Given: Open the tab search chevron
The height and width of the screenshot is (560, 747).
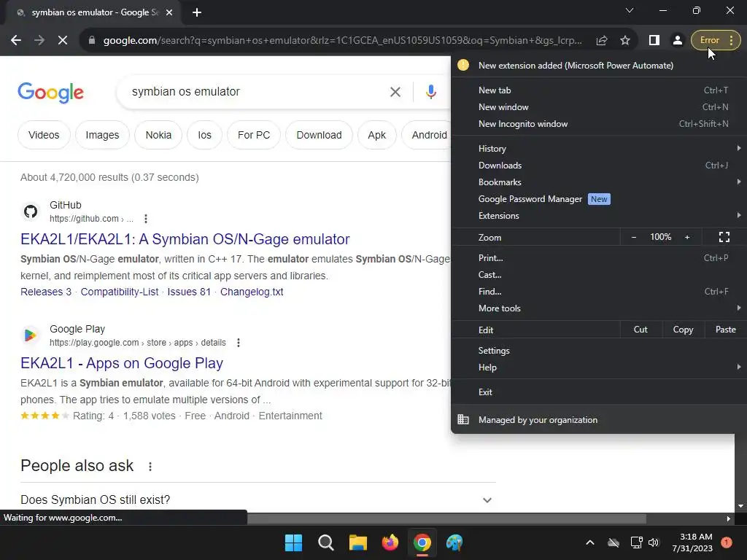Looking at the screenshot, I should click(x=630, y=10).
